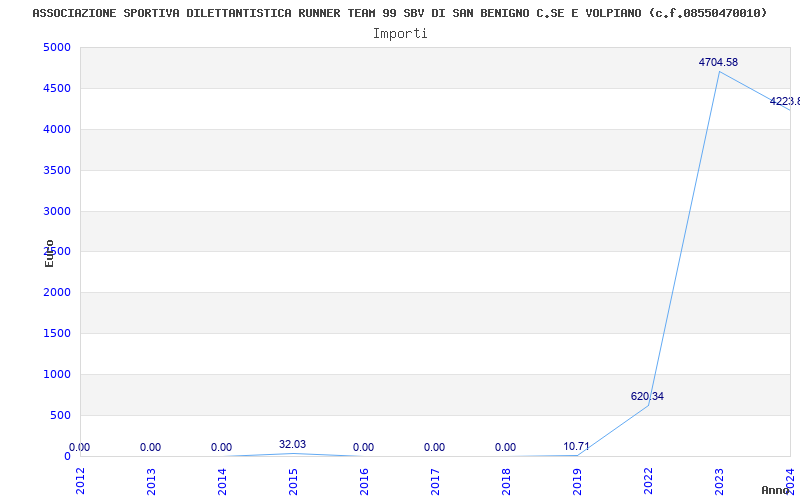Screen dimensions: 800x500
Task: Select the 2012 x-axis year label
Action: coord(81,482)
